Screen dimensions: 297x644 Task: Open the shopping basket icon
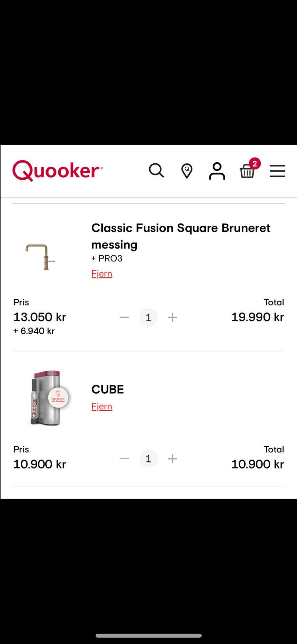point(247,171)
